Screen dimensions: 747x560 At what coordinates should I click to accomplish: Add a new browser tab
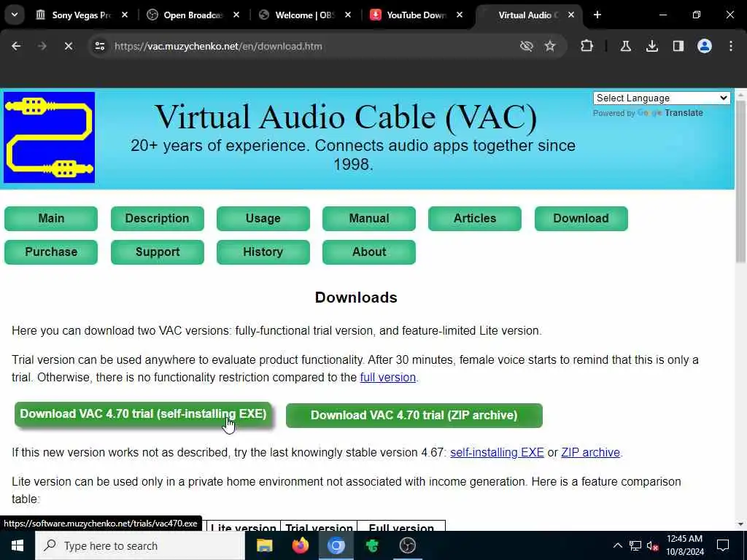pyautogui.click(x=597, y=15)
